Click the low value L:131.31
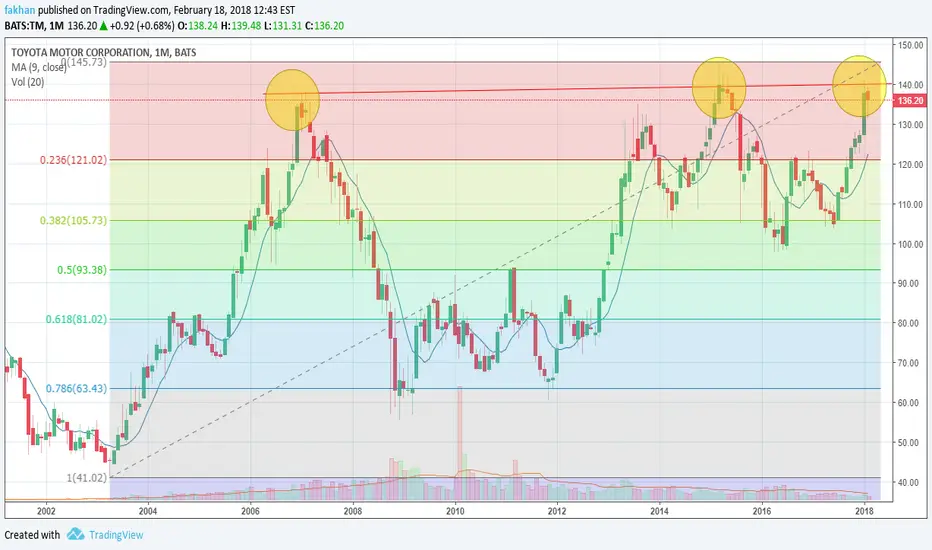Image resolution: width=932 pixels, height=550 pixels. point(283,26)
